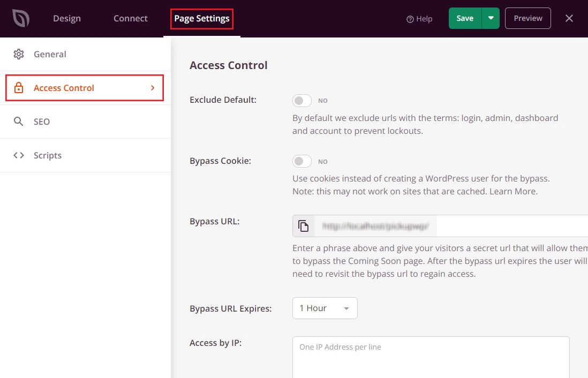Select Access Control in sidebar

(85, 88)
